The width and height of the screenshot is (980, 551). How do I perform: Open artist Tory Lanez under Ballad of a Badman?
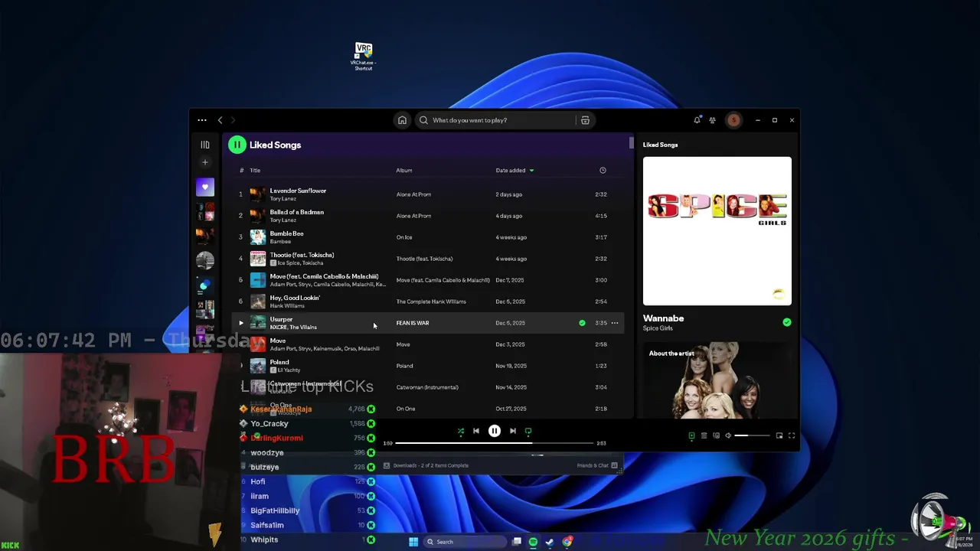pyautogui.click(x=283, y=220)
